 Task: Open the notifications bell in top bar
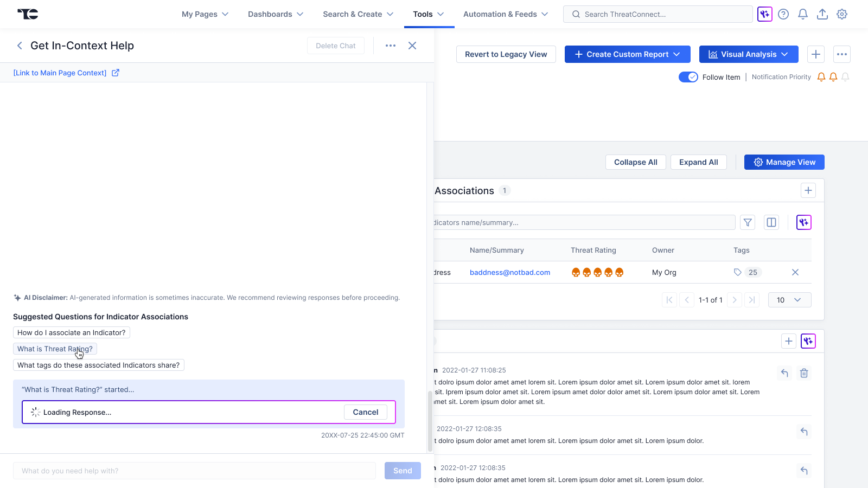tap(802, 14)
